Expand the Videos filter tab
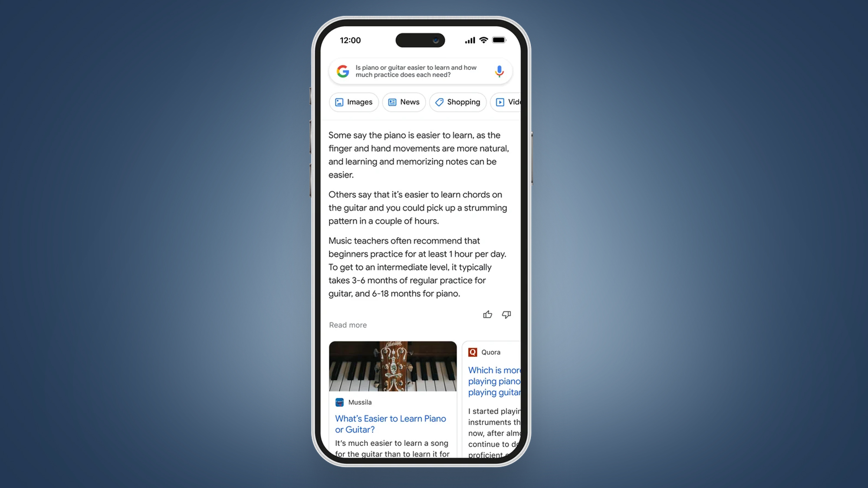This screenshot has height=488, width=868. pyautogui.click(x=510, y=102)
